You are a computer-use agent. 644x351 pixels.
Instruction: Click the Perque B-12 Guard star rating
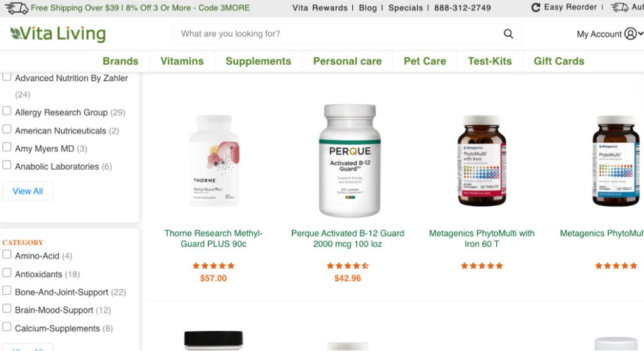347,265
